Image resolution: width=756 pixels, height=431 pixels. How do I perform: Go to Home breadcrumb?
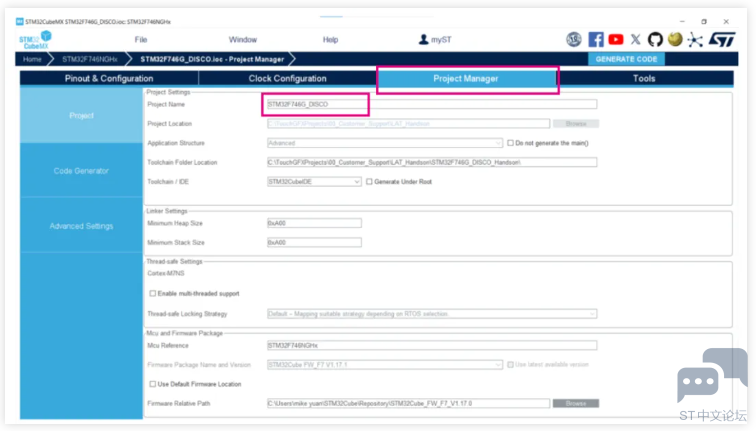tap(32, 59)
